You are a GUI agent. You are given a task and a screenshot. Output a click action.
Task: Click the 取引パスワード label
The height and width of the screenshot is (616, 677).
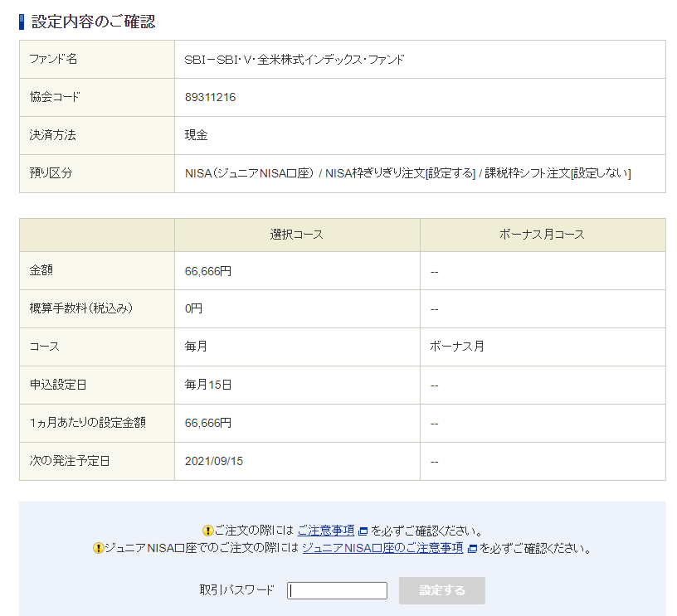[237, 590]
